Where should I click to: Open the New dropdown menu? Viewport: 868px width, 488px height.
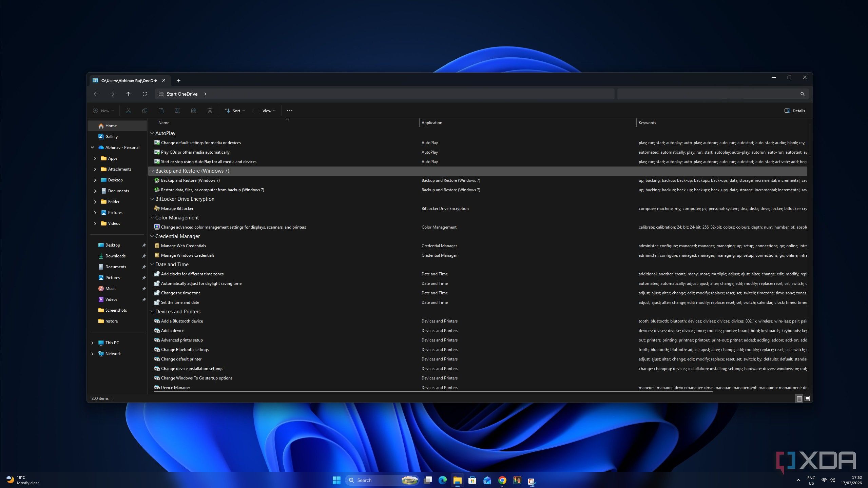103,111
